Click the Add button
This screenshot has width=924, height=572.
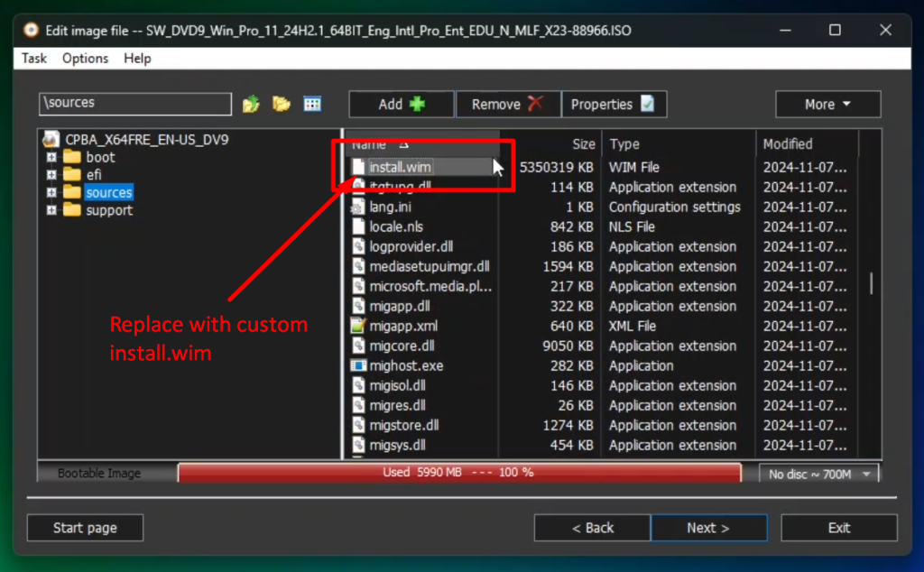(x=402, y=105)
